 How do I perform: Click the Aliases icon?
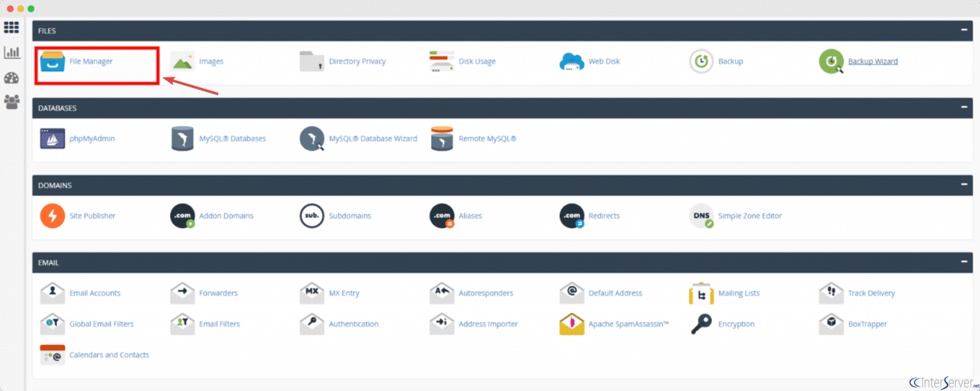pos(442,216)
